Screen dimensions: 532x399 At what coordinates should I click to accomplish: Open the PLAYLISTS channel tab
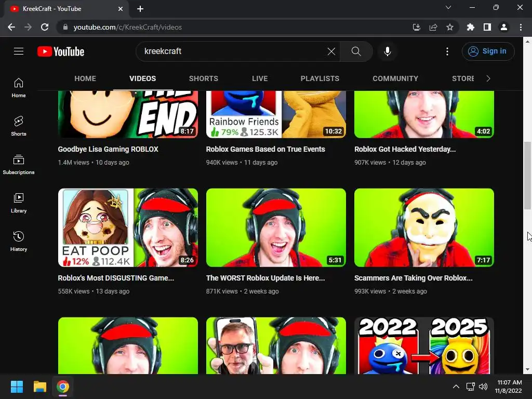(x=320, y=79)
